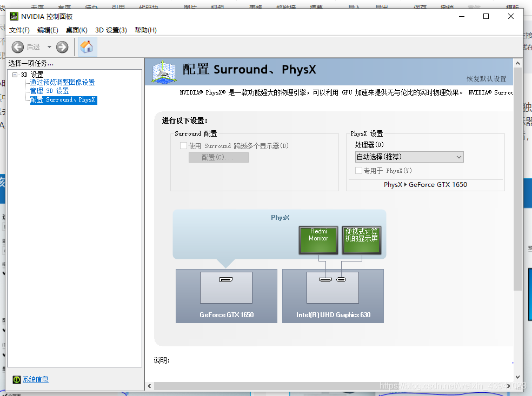Image resolution: width=532 pixels, height=396 pixels.
Task: Open the back history dropdown arrow
Action: coord(49,47)
